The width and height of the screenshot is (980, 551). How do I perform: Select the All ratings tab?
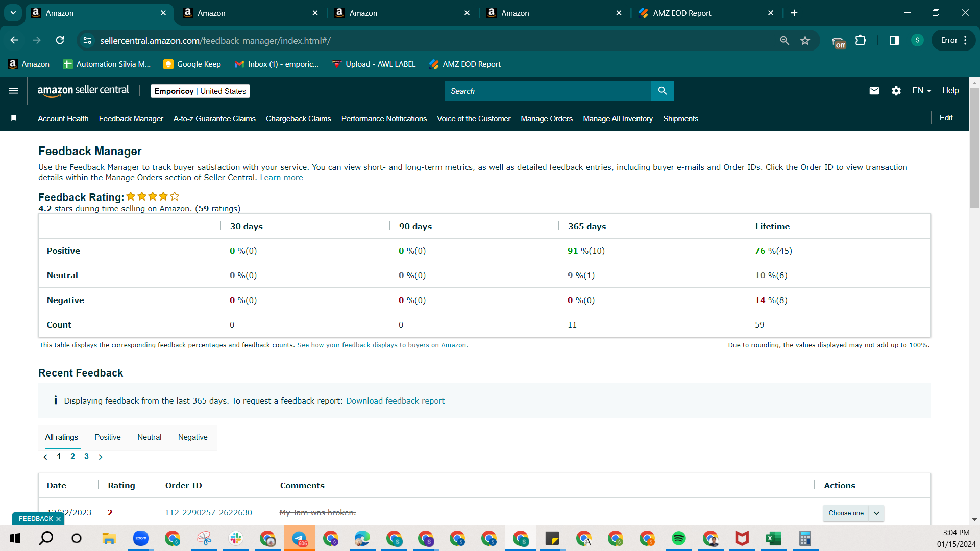tap(62, 437)
